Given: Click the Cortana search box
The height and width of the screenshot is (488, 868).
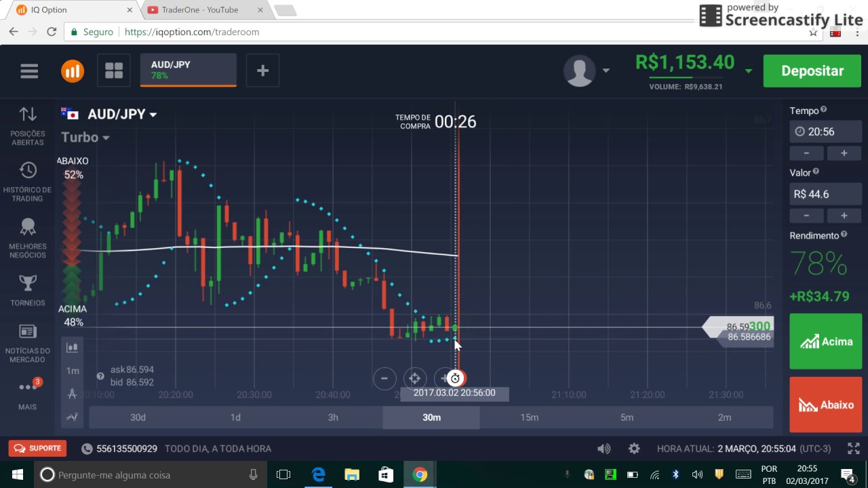Looking at the screenshot, I should tap(151, 474).
